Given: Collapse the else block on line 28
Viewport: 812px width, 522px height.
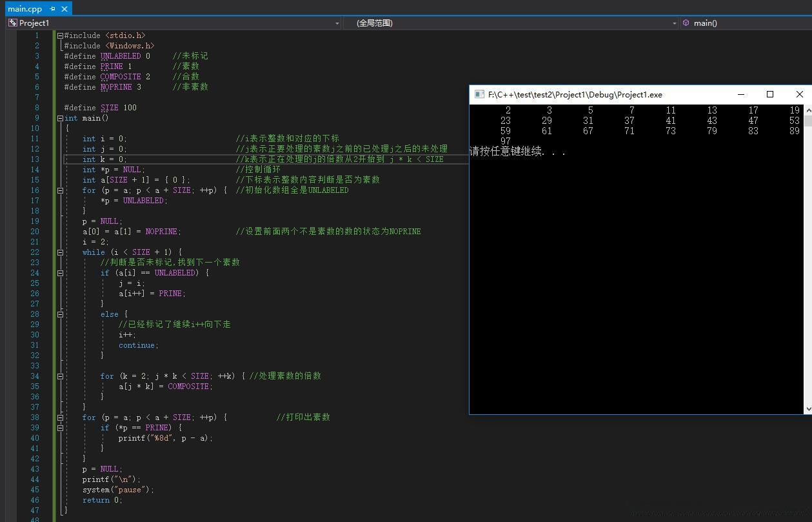Looking at the screenshot, I should pyautogui.click(x=60, y=314).
